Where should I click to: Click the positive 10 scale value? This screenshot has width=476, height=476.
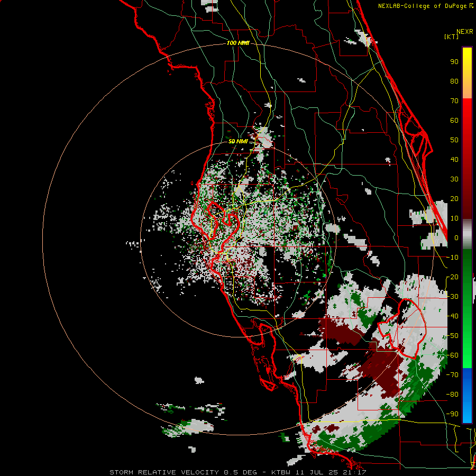point(454,218)
